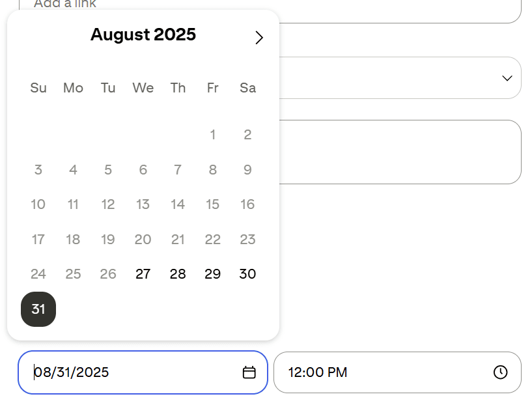Select August 15 on the calendar

212,204
